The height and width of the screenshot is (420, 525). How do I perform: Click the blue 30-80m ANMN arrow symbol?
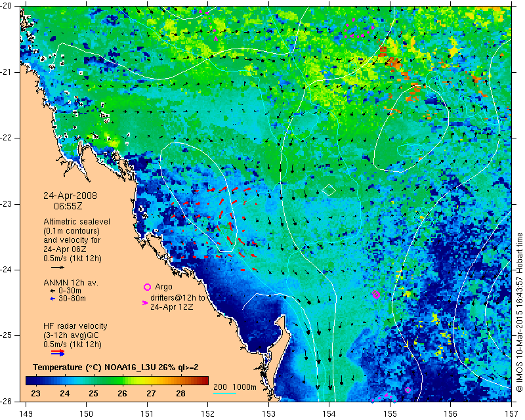52,299
